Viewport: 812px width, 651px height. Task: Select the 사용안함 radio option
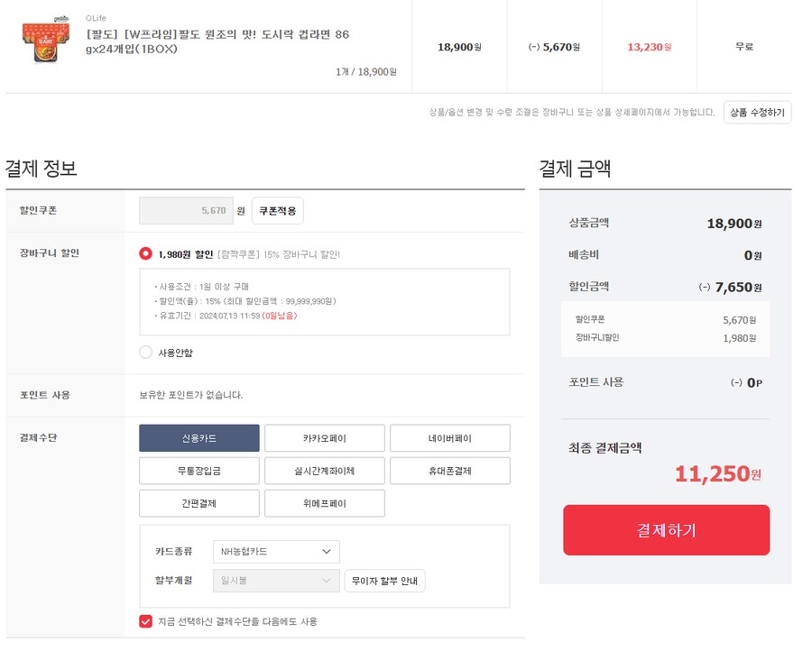[x=145, y=352]
